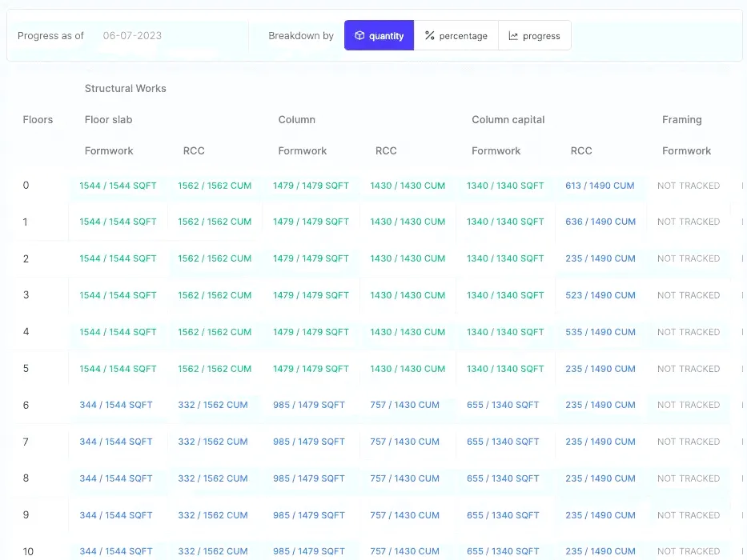The width and height of the screenshot is (747, 560).
Task: Open floor 1 column capital RCC 636 / 1490 CUM
Action: tap(600, 222)
